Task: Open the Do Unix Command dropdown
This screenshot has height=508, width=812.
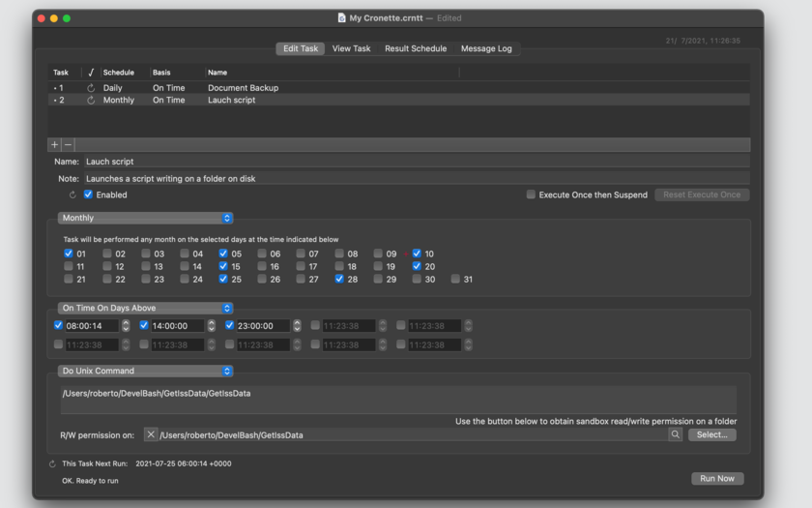Action: 145,371
